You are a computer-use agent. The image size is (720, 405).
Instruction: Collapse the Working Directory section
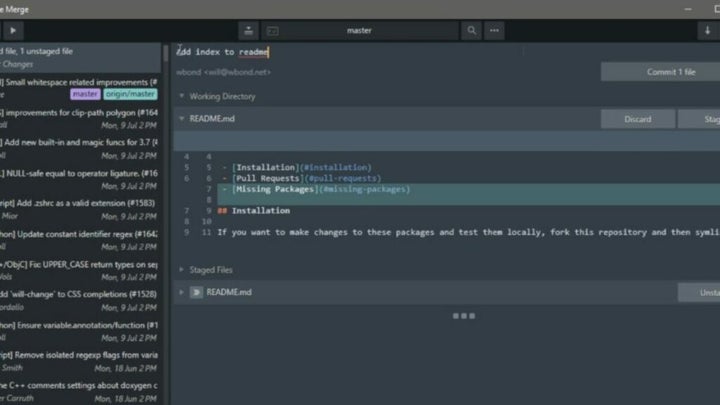[181, 97]
